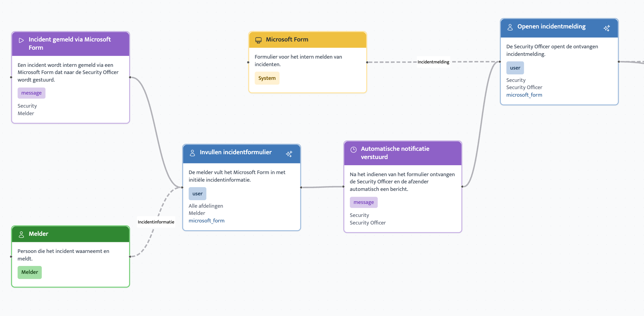Click the user tag in Openen incidentmelding
The image size is (644, 316).
[x=515, y=68]
